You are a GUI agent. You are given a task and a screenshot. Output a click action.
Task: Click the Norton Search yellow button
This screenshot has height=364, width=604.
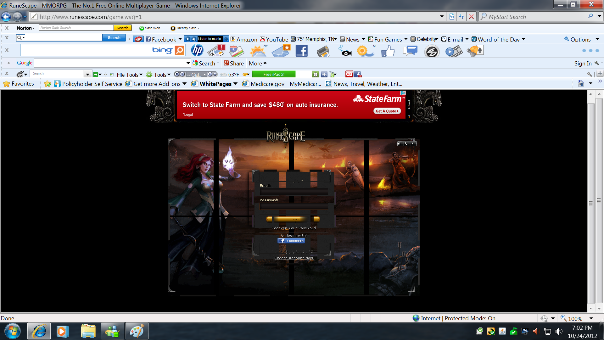(x=122, y=28)
